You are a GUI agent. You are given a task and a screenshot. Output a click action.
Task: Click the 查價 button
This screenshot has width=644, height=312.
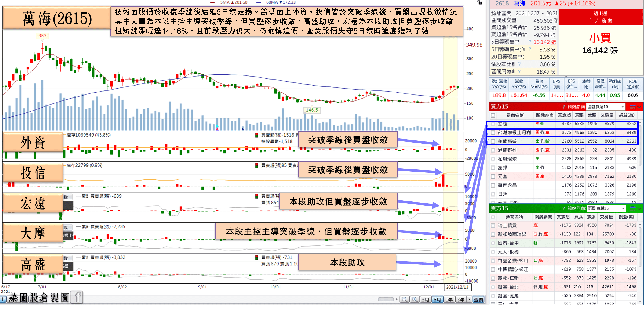[x=478, y=299]
